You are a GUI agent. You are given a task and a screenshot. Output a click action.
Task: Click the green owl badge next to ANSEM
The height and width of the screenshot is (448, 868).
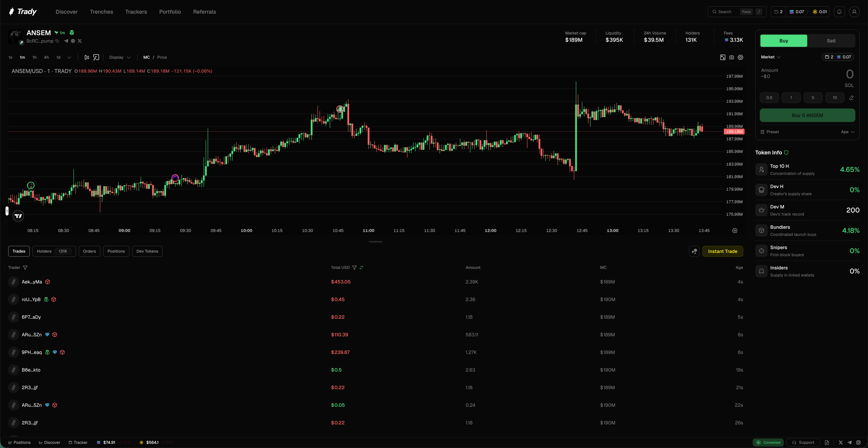click(72, 33)
